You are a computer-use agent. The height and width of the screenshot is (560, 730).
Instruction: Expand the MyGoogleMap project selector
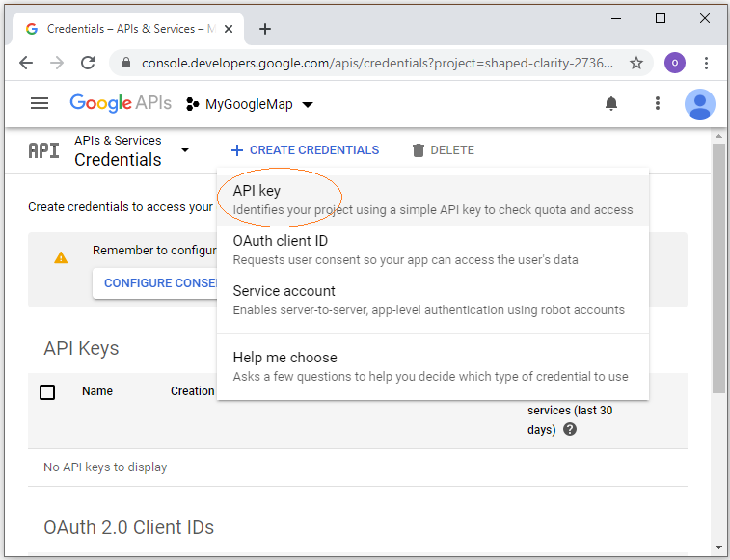click(x=308, y=104)
